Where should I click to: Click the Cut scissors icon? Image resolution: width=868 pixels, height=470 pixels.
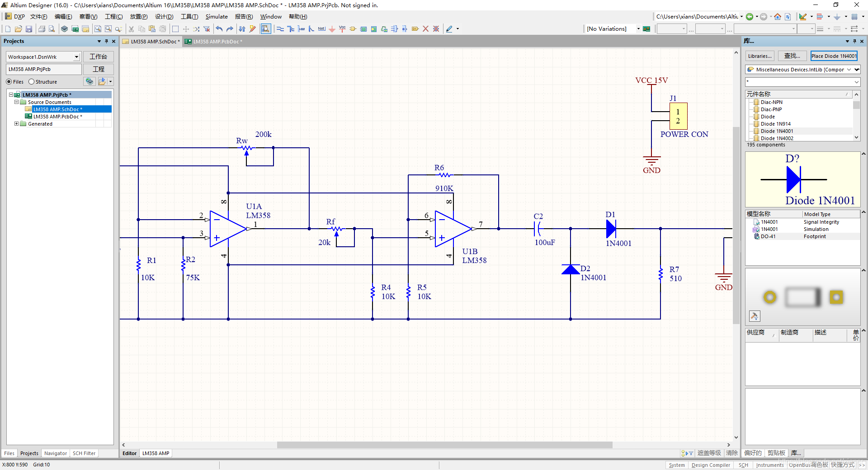pos(131,29)
